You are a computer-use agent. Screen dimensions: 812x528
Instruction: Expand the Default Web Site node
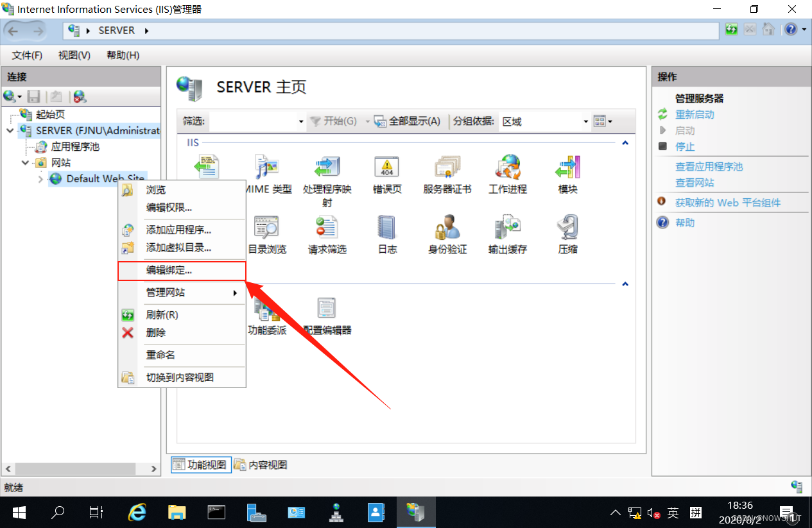click(x=40, y=178)
